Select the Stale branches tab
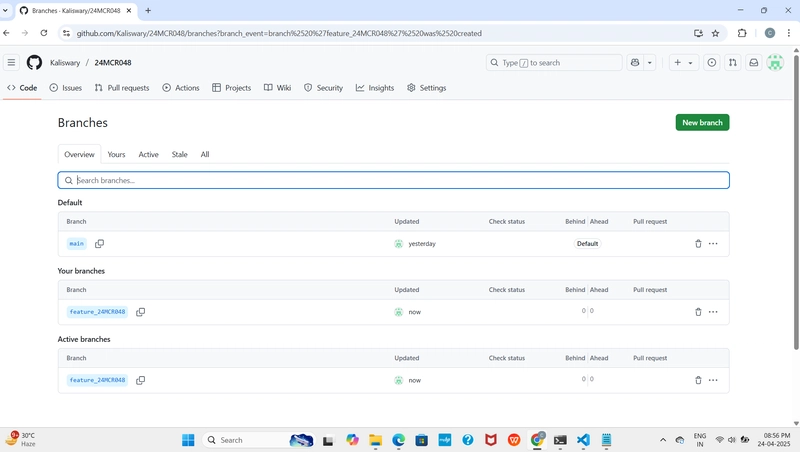 coord(180,155)
